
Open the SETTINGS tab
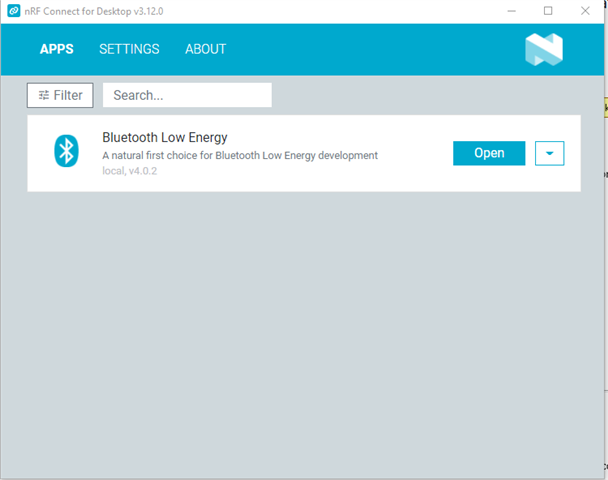(x=129, y=49)
